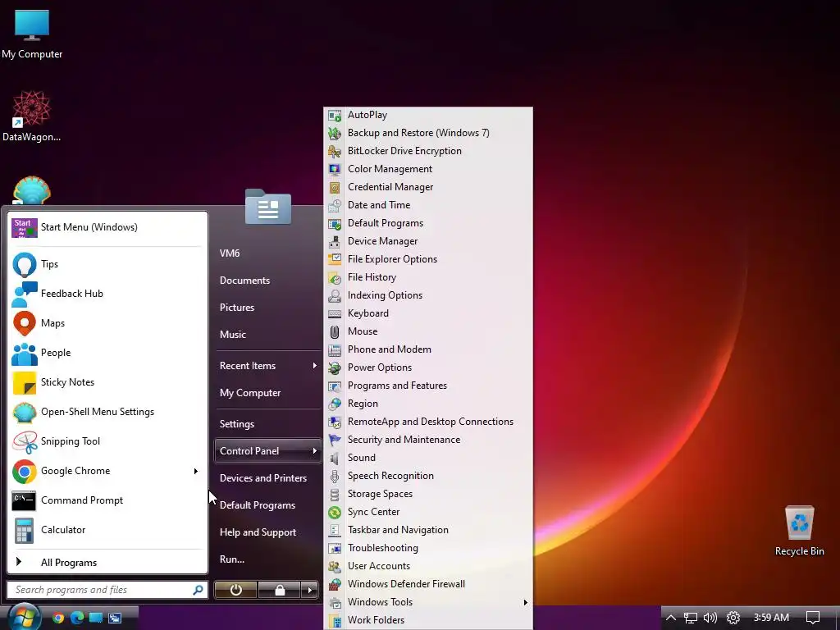This screenshot has height=630, width=840.
Task: Open User Accounts
Action: (428, 566)
